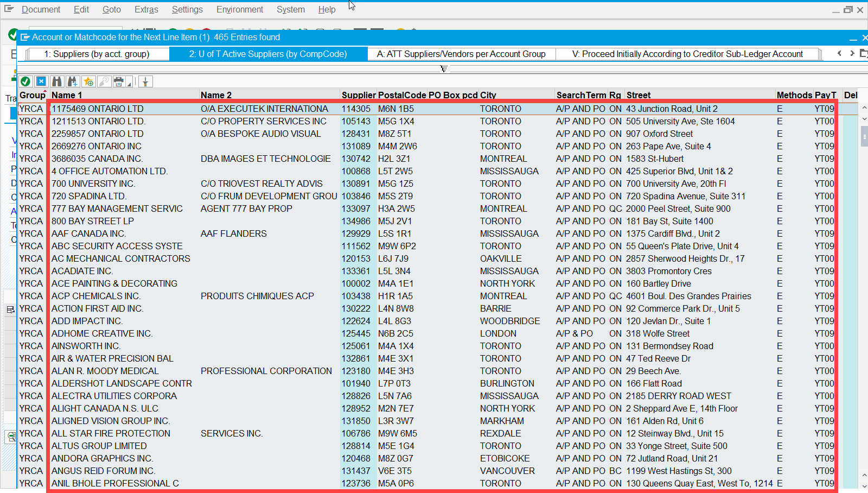Open Find with the binoculars icon

point(57,81)
